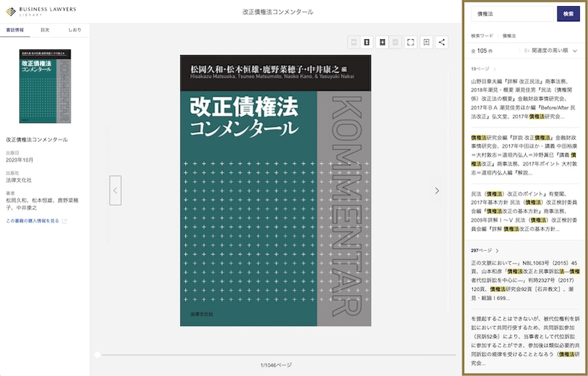Enter fullscreen reading mode
The image size is (588, 376).
click(x=411, y=43)
